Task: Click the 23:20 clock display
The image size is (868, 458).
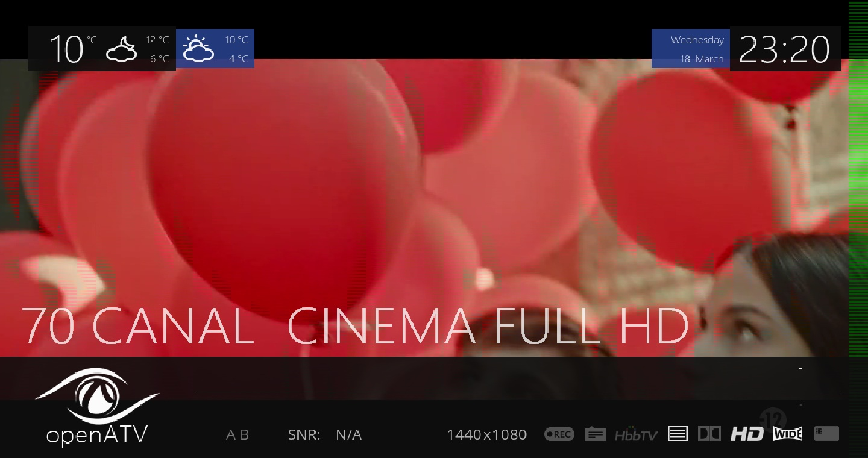Action: click(784, 49)
